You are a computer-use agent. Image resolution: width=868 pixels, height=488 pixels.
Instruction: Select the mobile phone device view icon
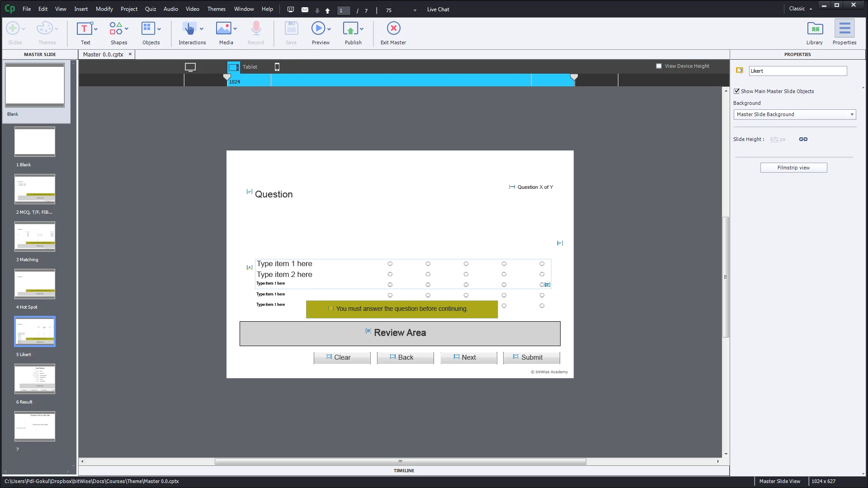pyautogui.click(x=277, y=67)
